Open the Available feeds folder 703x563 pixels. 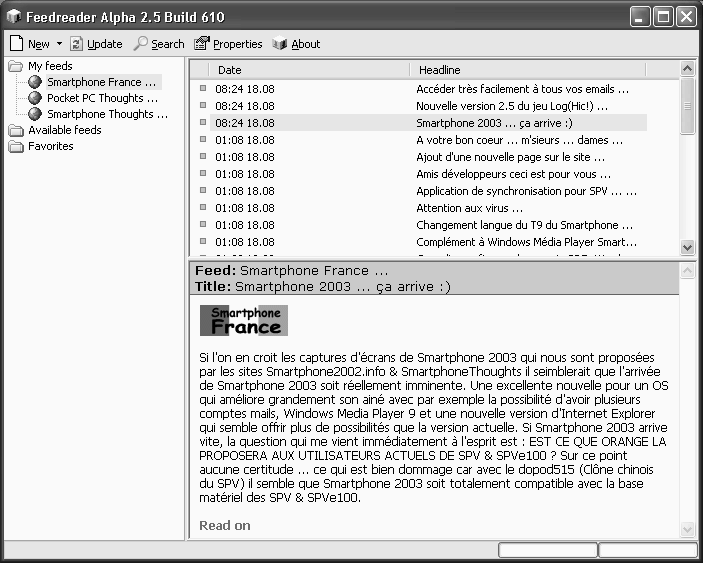(65, 130)
